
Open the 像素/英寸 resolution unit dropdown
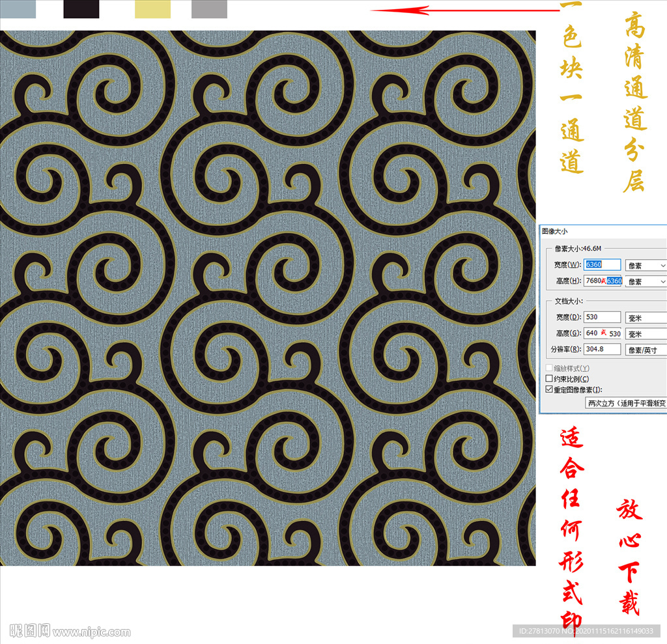[x=646, y=350]
